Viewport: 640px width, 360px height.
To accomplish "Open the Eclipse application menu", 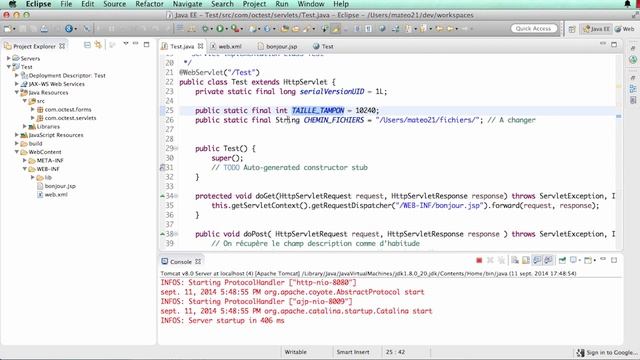I will pos(38,4).
